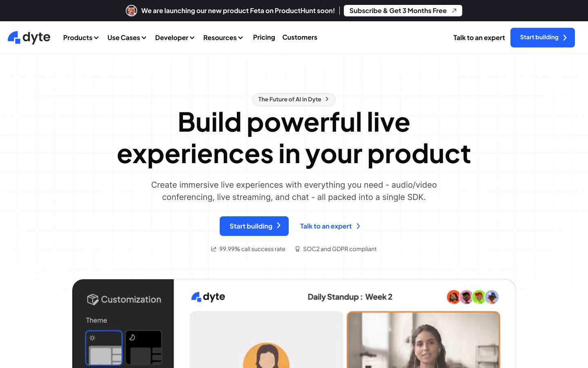588x368 pixels.
Task: Click the SOC2 compliance badge icon
Action: click(x=297, y=249)
